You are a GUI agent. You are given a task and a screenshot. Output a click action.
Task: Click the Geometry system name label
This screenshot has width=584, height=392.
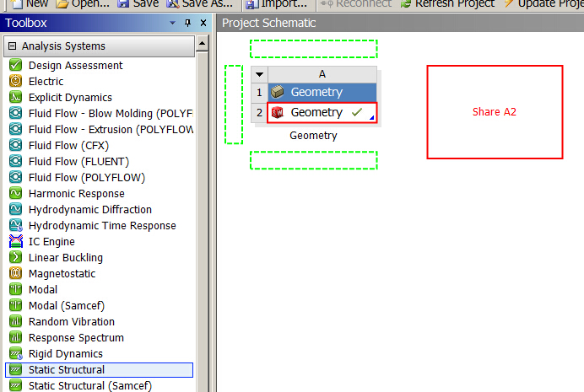[x=313, y=136]
